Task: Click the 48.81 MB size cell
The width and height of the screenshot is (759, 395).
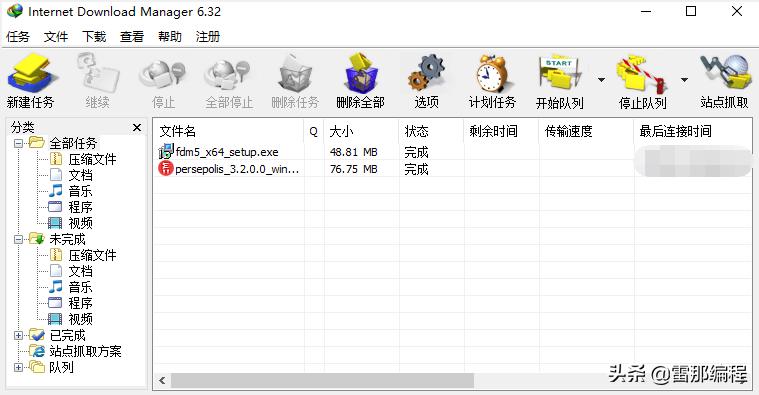Action: [x=353, y=152]
